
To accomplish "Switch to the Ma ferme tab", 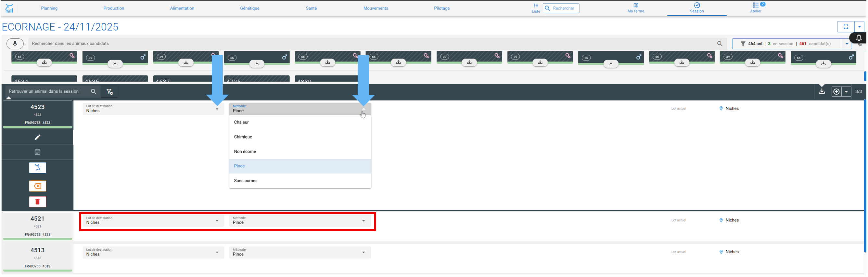I will pos(635,8).
